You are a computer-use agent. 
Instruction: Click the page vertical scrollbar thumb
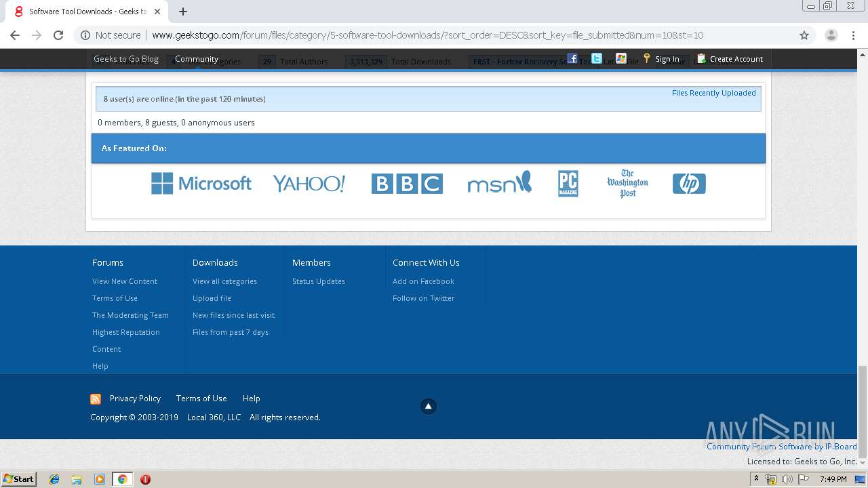[x=863, y=412]
